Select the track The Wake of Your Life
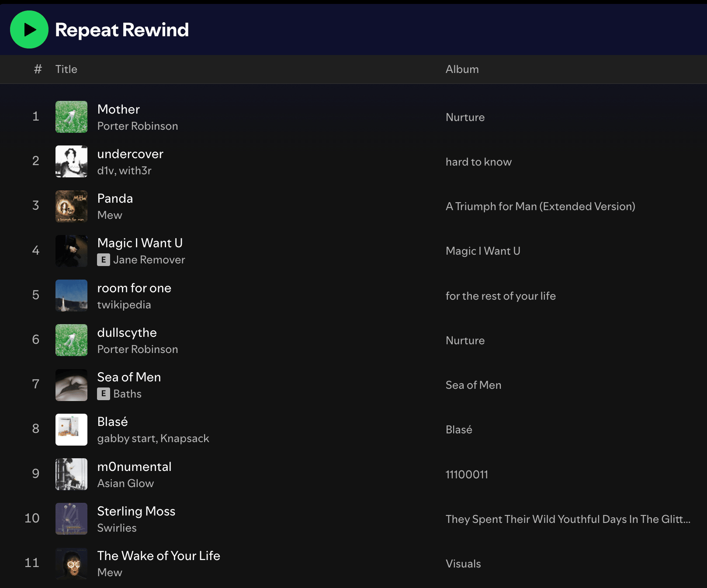This screenshot has height=588, width=707. 159,556
